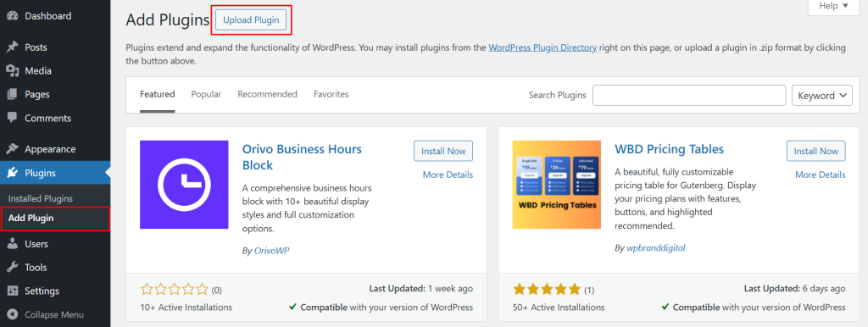Viewport: 868px width, 327px height.
Task: Select the Plugins menu item
Action: pos(55,173)
